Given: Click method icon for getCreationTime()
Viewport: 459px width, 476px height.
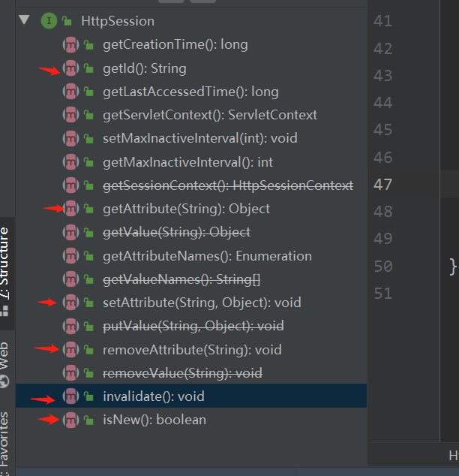Looking at the screenshot, I should point(70,44).
